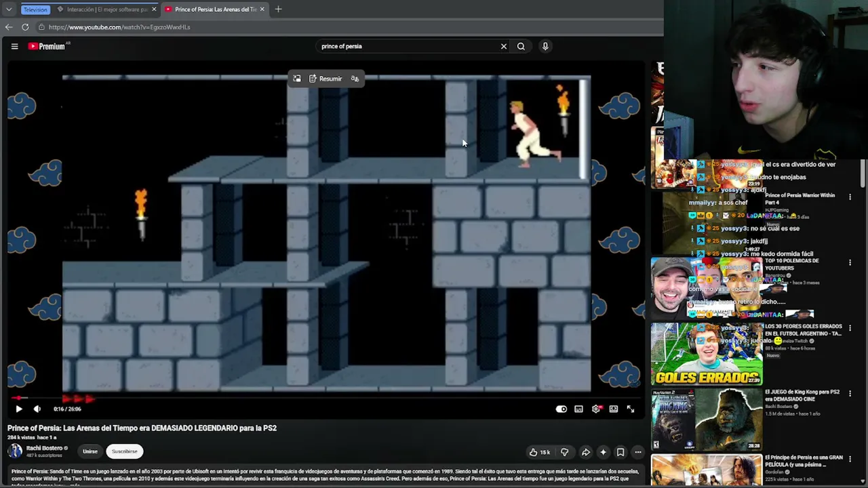This screenshot has height=488, width=868.
Task: Open the player settings gear
Action: 596,409
